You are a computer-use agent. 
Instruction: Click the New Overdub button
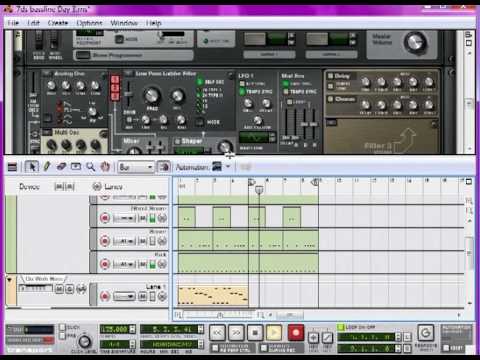[313, 338]
